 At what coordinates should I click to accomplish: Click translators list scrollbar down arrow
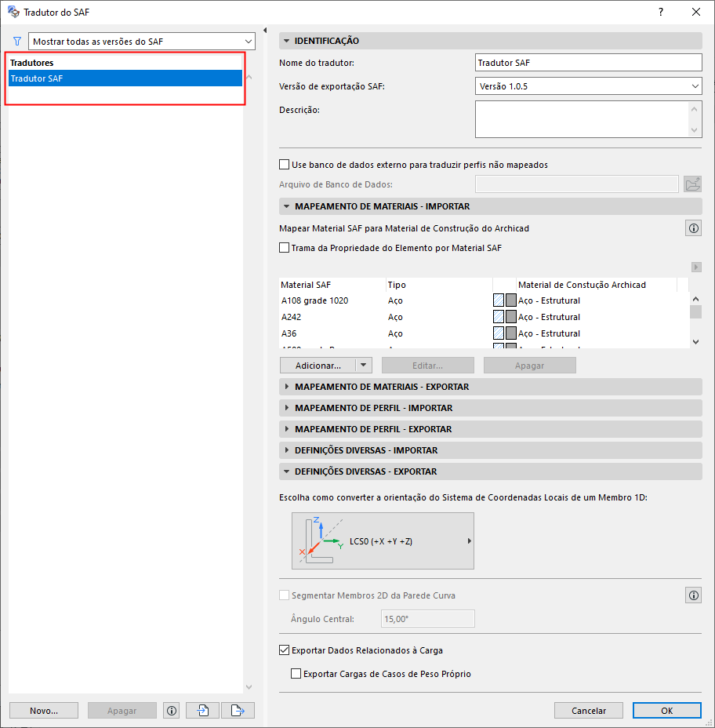(x=249, y=686)
